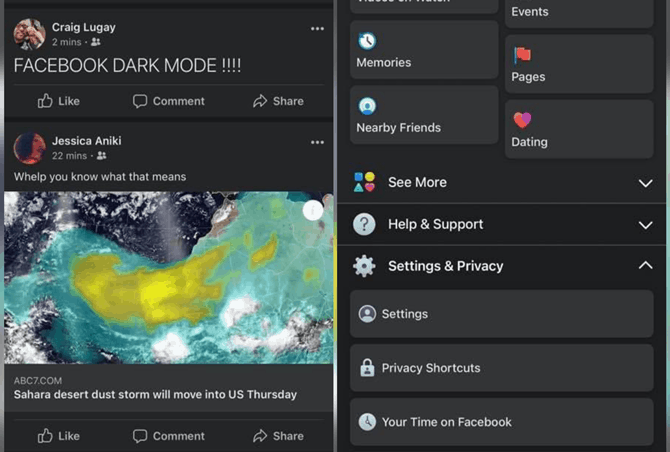The image size is (670, 452).
Task: Open options menu on Craig Lugay's post
Action: [x=317, y=29]
